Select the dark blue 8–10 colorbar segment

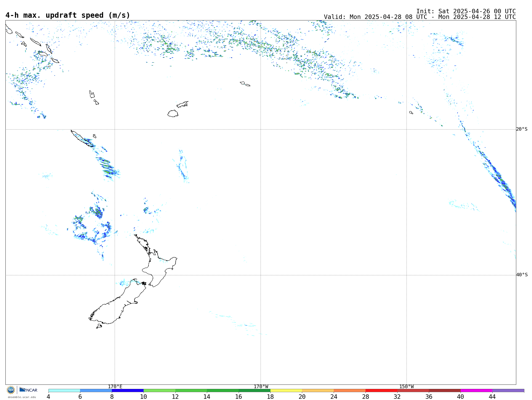point(128,391)
